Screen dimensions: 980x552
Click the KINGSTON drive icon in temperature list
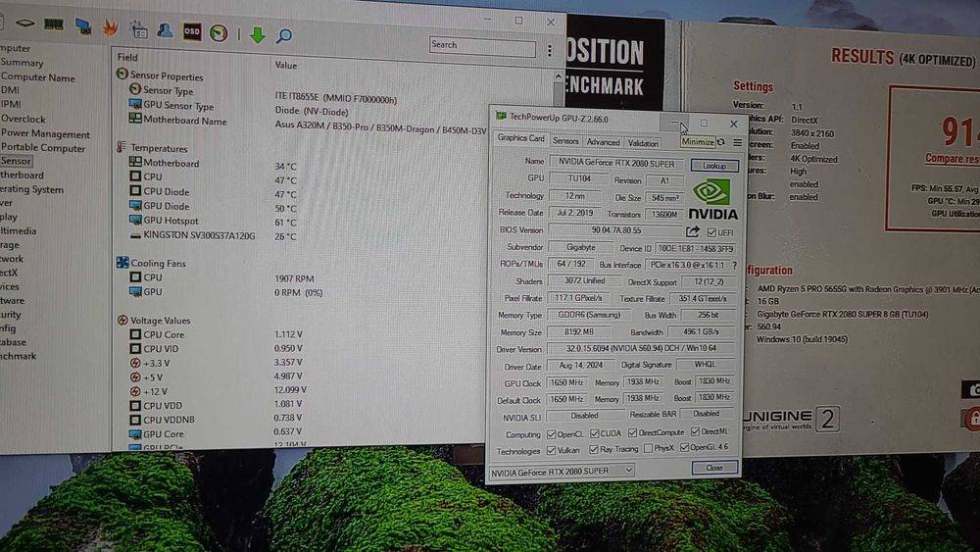[x=135, y=235]
